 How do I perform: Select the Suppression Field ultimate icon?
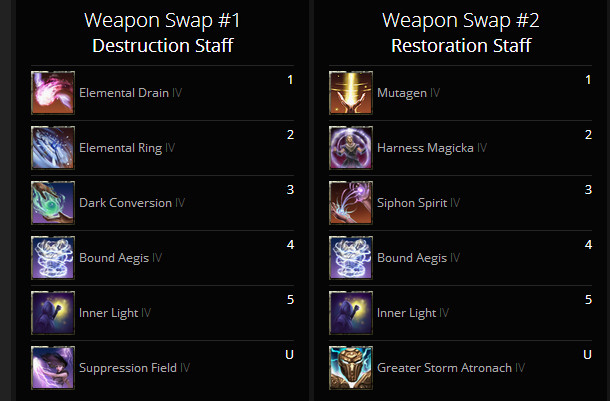click(x=53, y=368)
